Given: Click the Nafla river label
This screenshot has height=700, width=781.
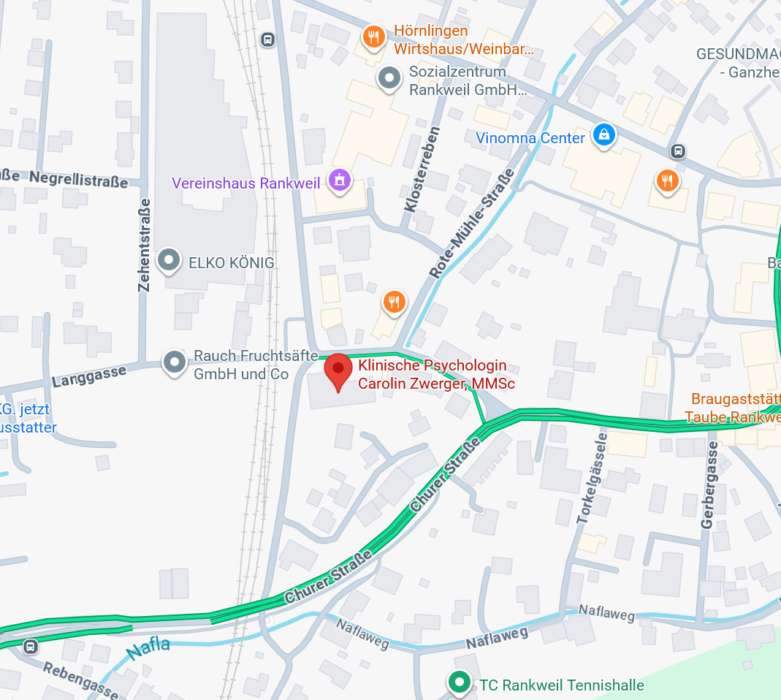Looking at the screenshot, I should (148, 649).
